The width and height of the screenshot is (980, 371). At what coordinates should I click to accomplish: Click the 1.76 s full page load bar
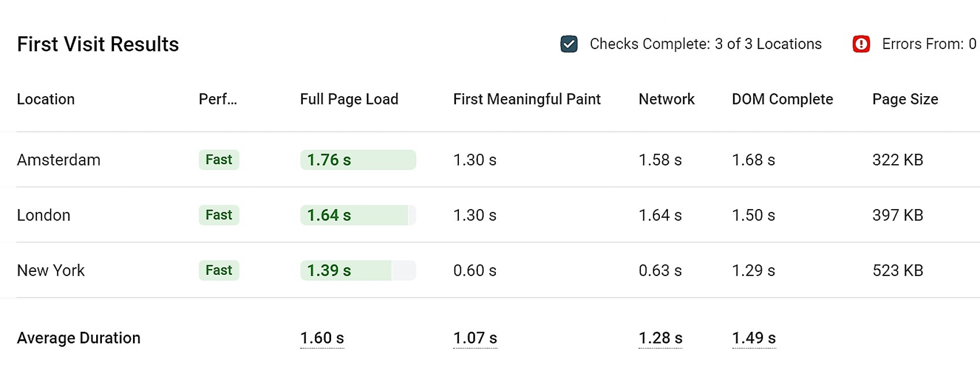[358, 160]
